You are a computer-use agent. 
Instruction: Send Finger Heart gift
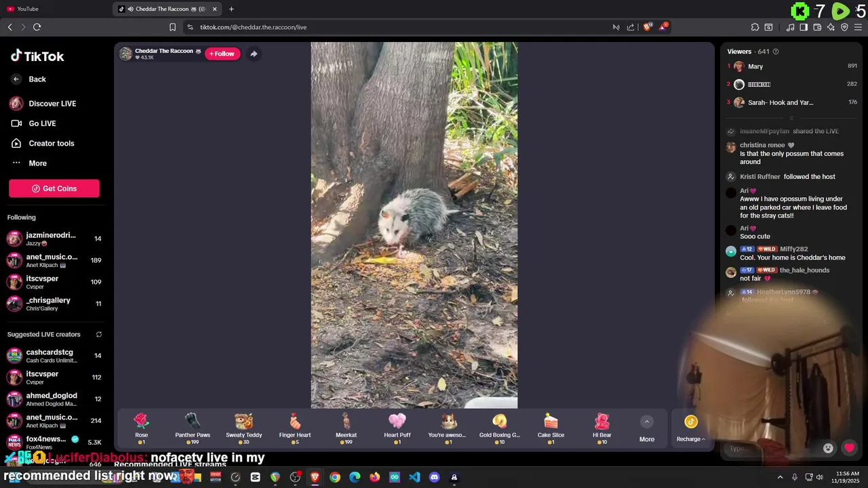[295, 428]
